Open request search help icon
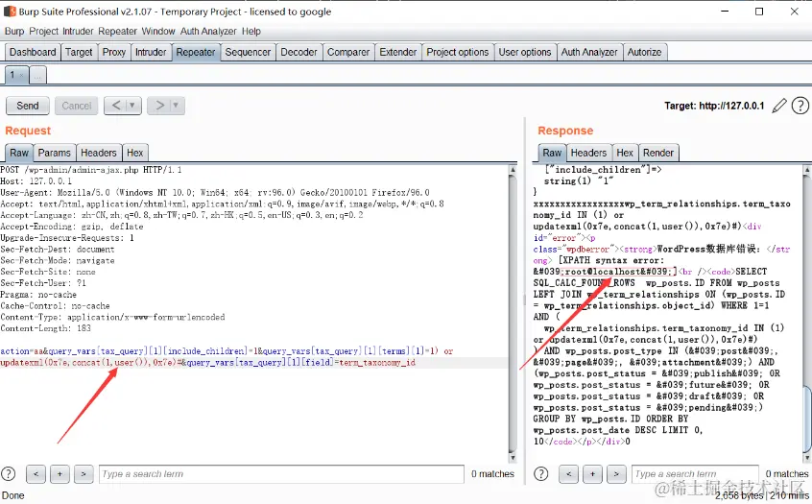 pos(9,474)
